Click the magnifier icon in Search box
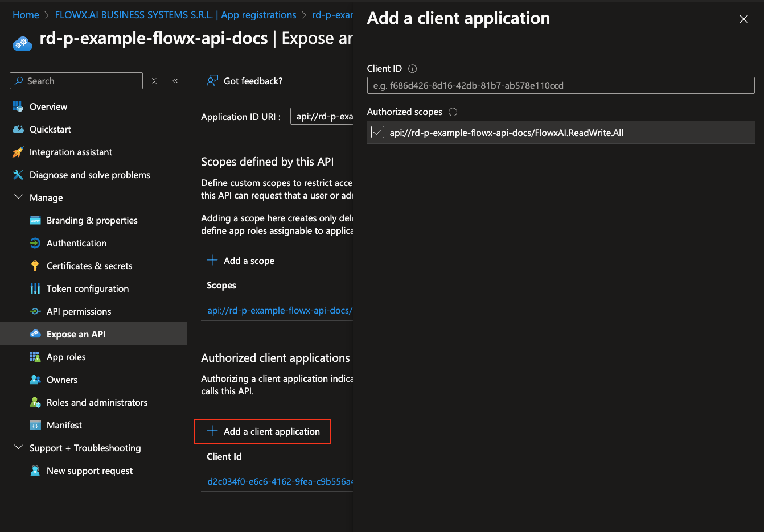 click(19, 81)
